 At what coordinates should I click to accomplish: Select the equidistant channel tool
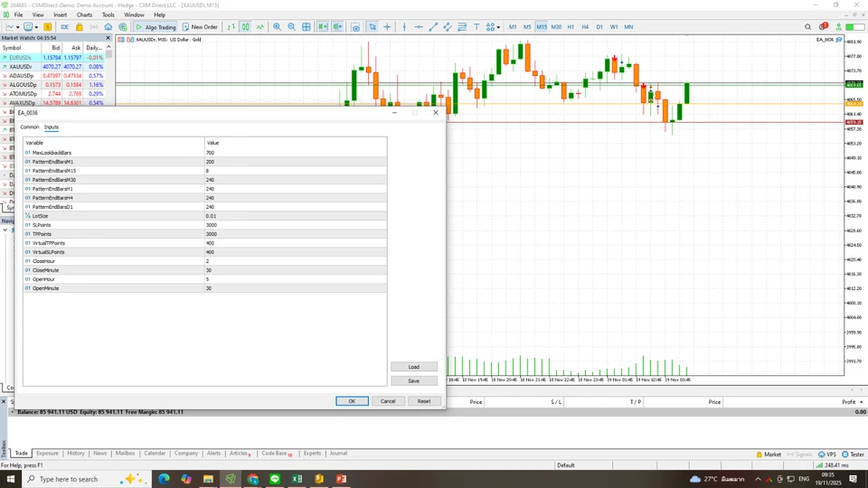pyautogui.click(x=448, y=26)
